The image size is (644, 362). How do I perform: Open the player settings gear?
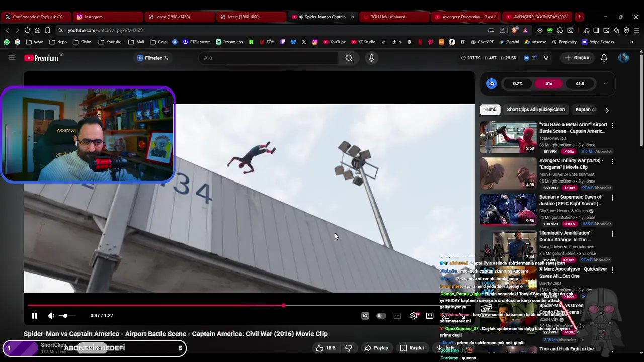point(414,316)
